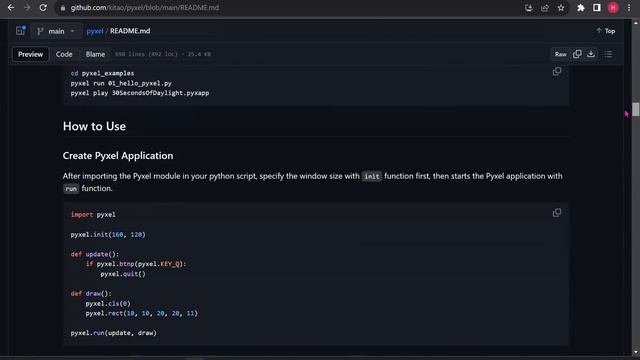Click the inline init code label
The width and height of the screenshot is (640, 360).
[372, 176]
